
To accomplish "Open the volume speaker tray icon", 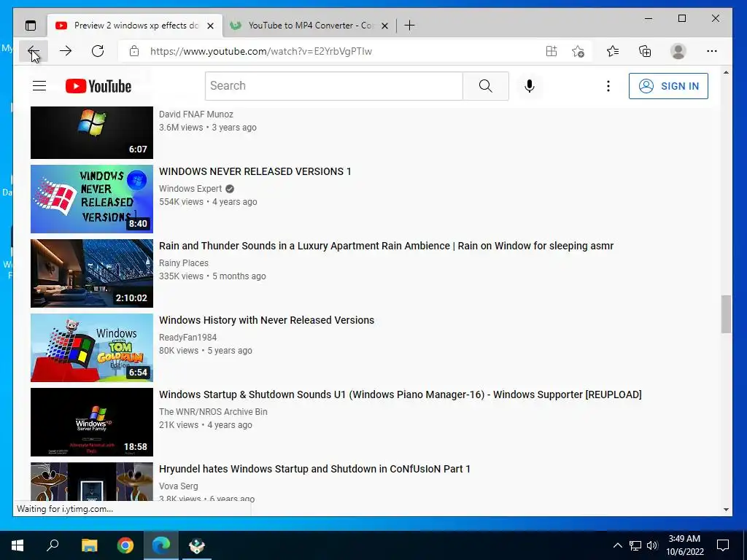I will [x=652, y=545].
